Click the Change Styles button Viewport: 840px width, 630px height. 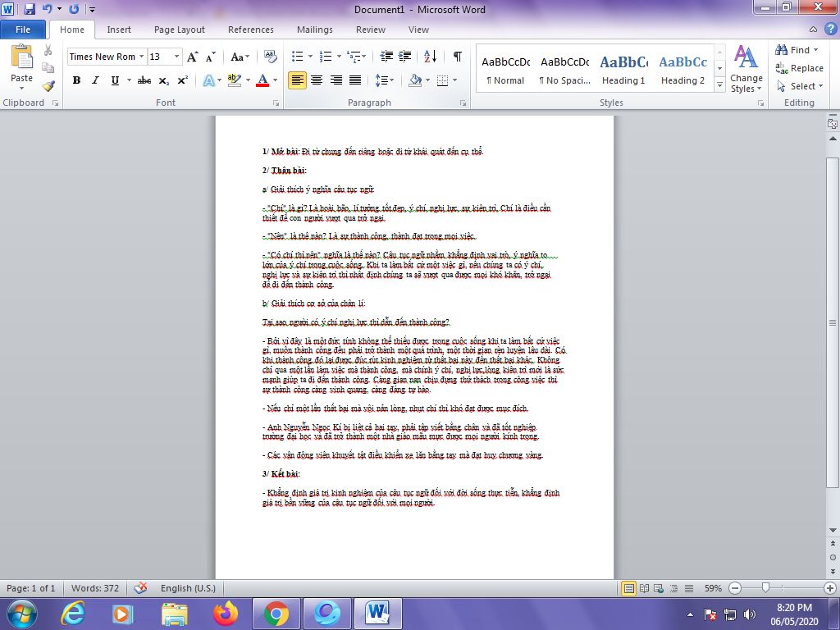pyautogui.click(x=746, y=69)
